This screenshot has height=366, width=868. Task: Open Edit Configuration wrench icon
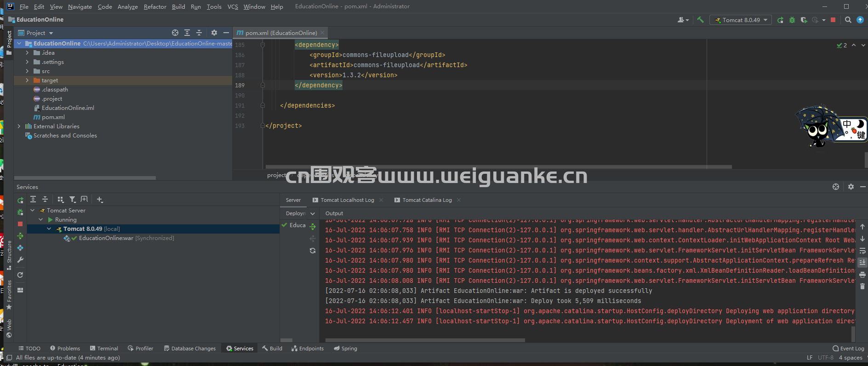point(20,260)
